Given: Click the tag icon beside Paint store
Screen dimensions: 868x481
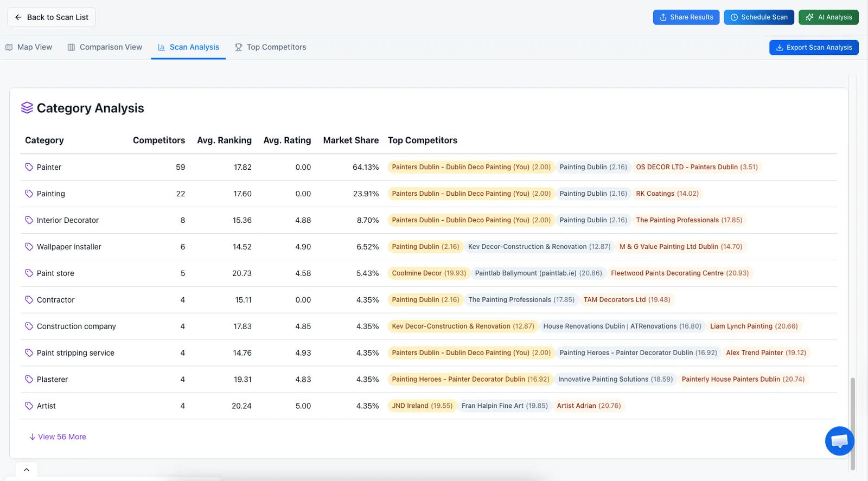Looking at the screenshot, I should pos(29,273).
